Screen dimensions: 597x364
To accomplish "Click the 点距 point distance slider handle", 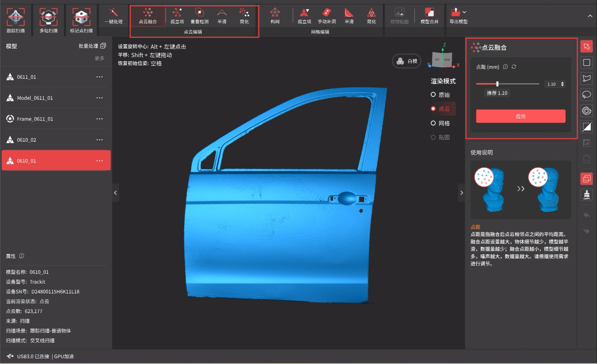I will tap(497, 84).
